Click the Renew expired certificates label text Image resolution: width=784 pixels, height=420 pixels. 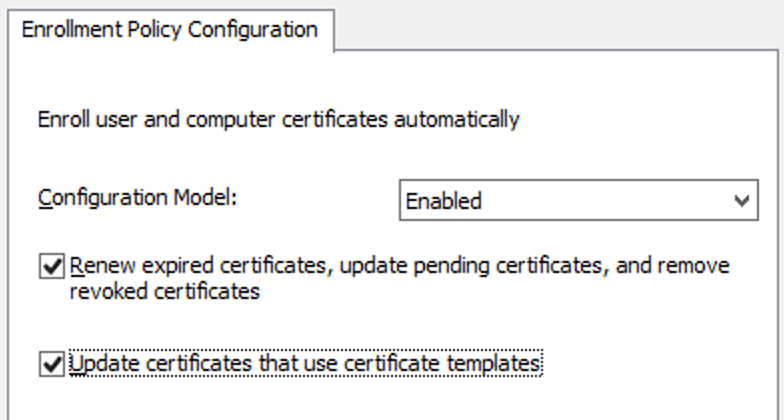[x=400, y=278]
